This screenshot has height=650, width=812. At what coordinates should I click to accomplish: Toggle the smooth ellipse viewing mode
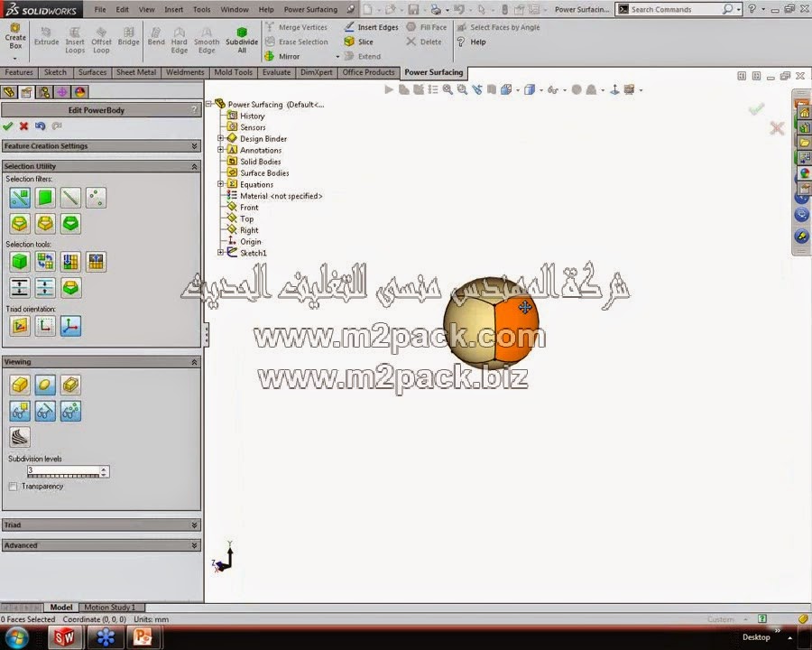tap(46, 385)
